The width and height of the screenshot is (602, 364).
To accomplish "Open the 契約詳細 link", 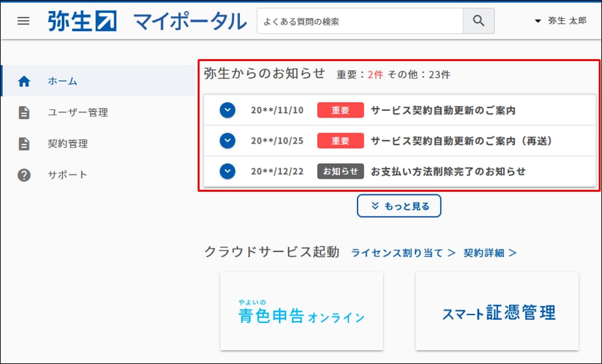I will 490,253.
